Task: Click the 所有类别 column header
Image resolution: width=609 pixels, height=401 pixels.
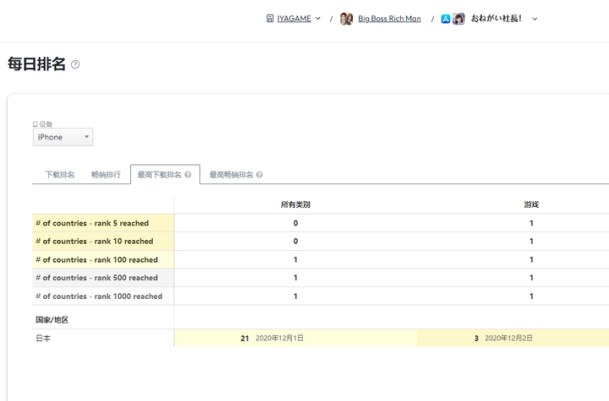Action: (296, 204)
